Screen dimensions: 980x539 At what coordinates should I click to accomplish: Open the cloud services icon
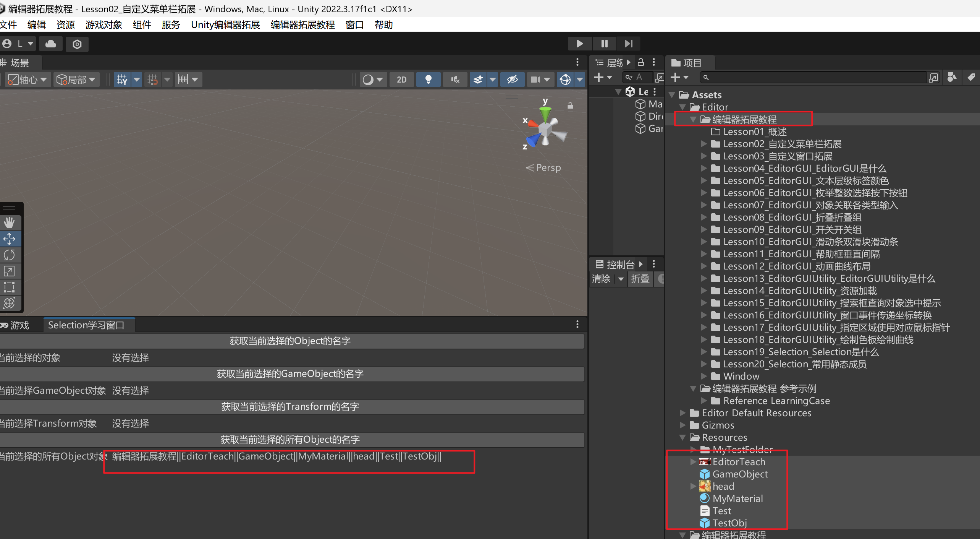coord(51,44)
